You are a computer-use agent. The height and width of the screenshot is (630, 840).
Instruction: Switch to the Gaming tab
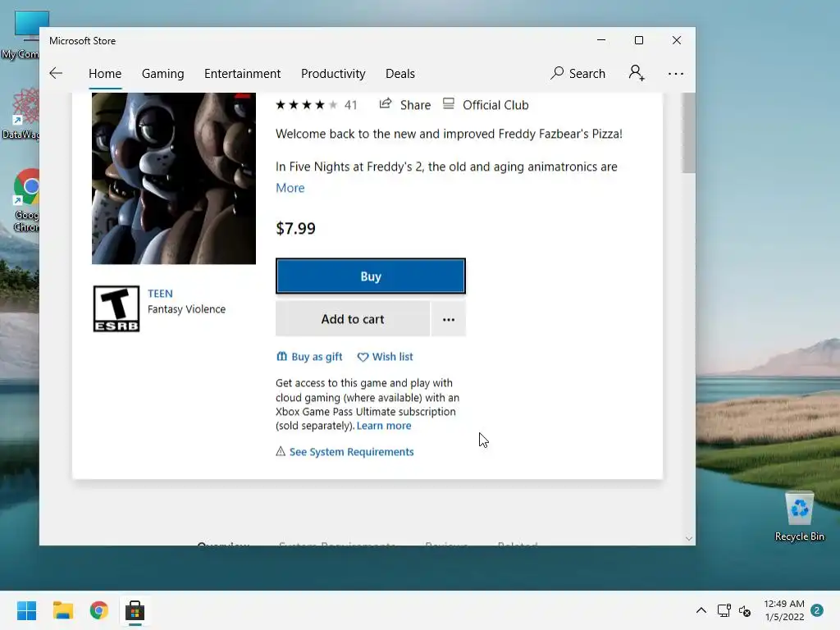pyautogui.click(x=163, y=73)
